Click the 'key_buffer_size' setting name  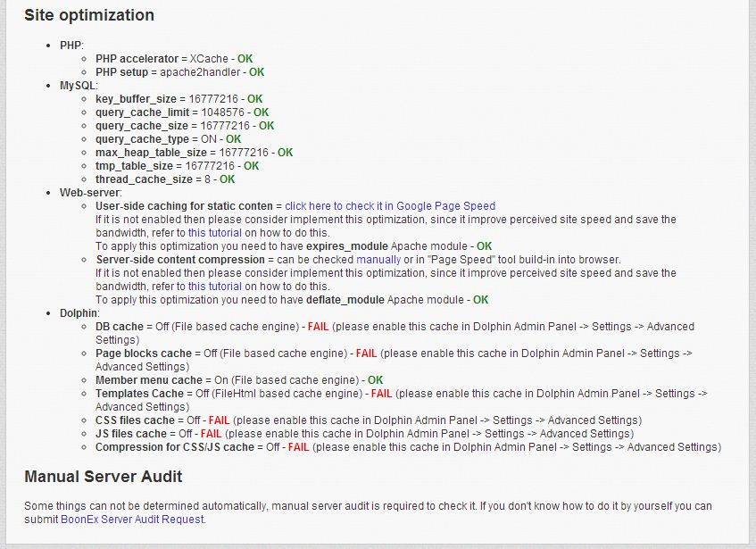pyautogui.click(x=137, y=99)
